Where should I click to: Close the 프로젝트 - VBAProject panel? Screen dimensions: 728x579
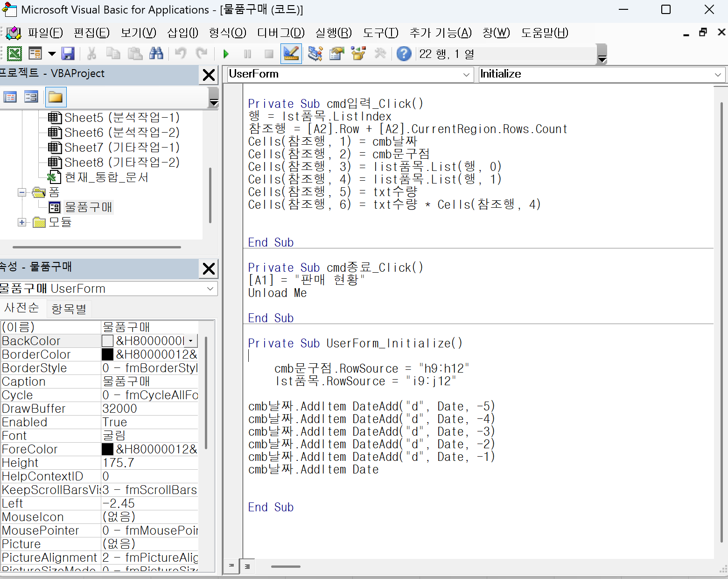[209, 75]
